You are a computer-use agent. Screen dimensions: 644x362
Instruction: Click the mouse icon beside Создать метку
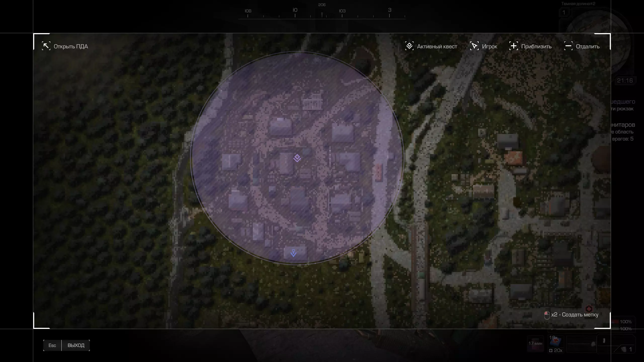(547, 315)
